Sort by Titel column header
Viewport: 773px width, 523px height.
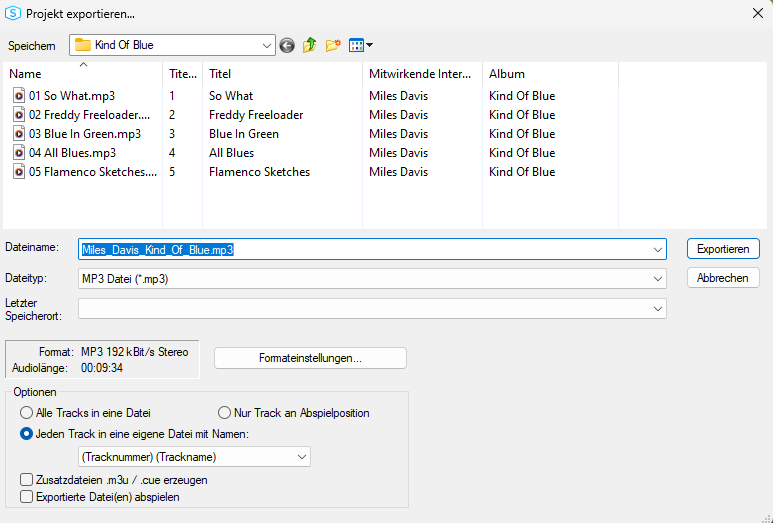pyautogui.click(x=282, y=74)
